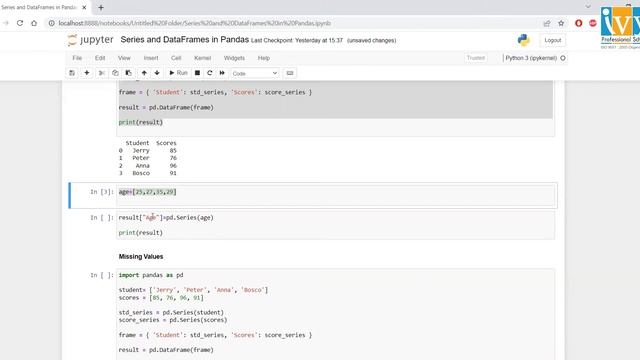Image resolution: width=640 pixels, height=360 pixels.
Task: Open the Kernel menu
Action: (203, 58)
